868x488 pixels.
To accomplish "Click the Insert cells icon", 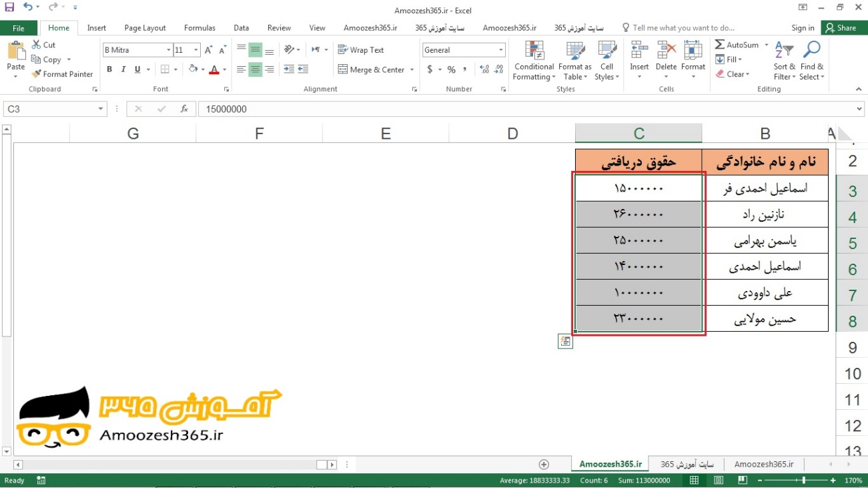I will [639, 51].
